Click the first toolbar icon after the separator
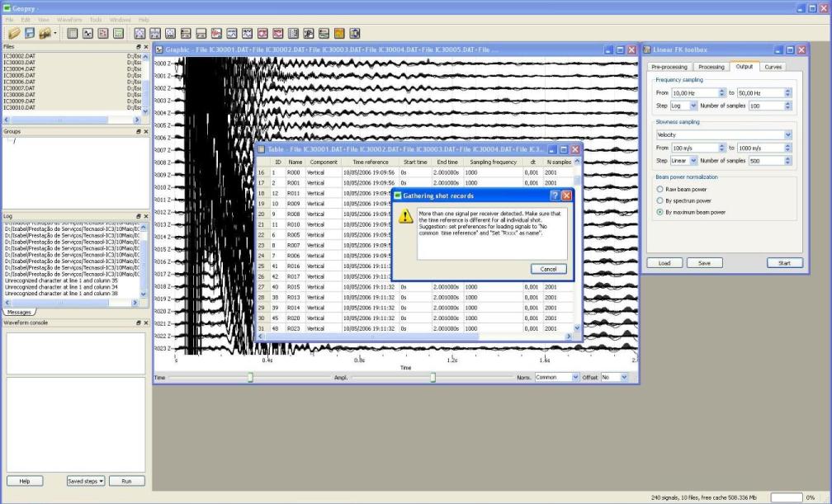832x504 pixels. pos(73,33)
